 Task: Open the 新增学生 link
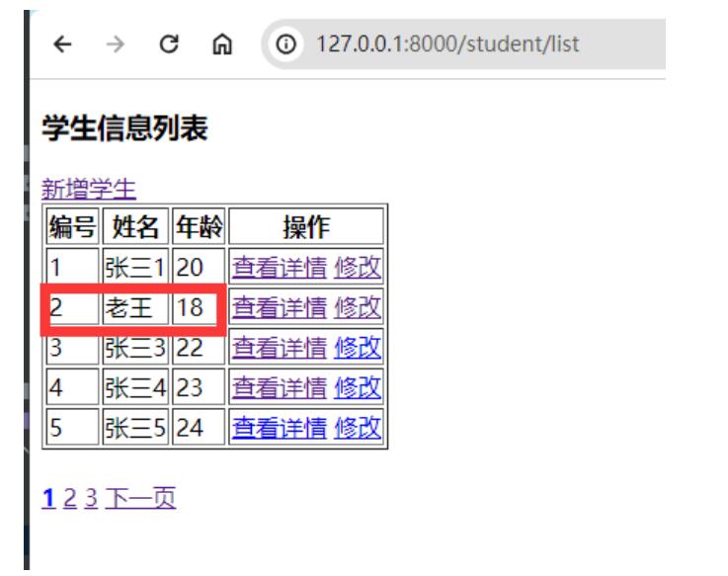pos(89,189)
